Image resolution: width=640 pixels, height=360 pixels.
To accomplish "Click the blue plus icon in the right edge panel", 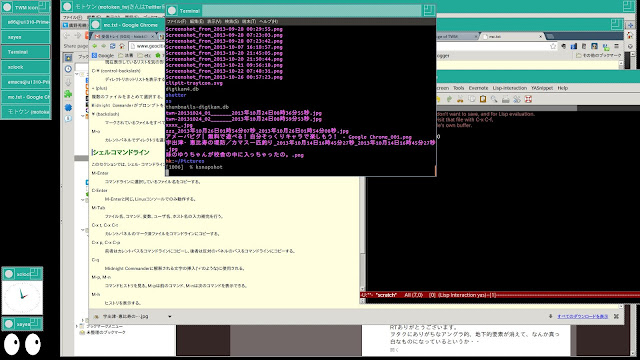I will (630, 25).
